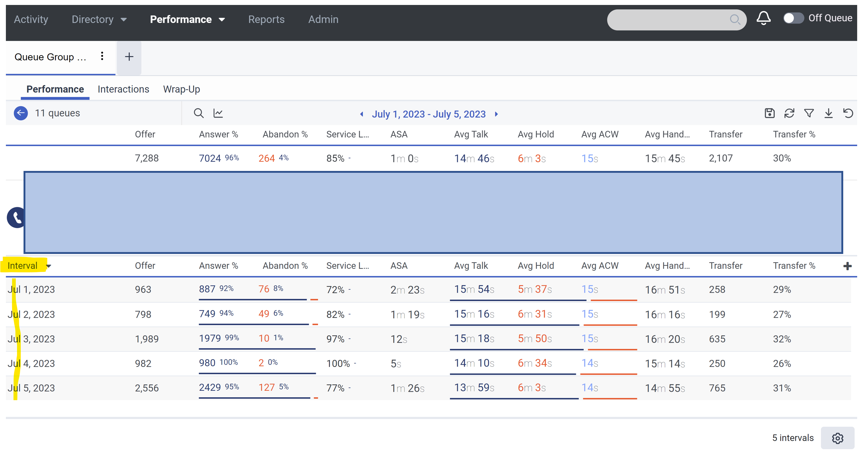Show the line chart view icon
Image resolution: width=868 pixels, height=458 pixels.
pos(218,113)
